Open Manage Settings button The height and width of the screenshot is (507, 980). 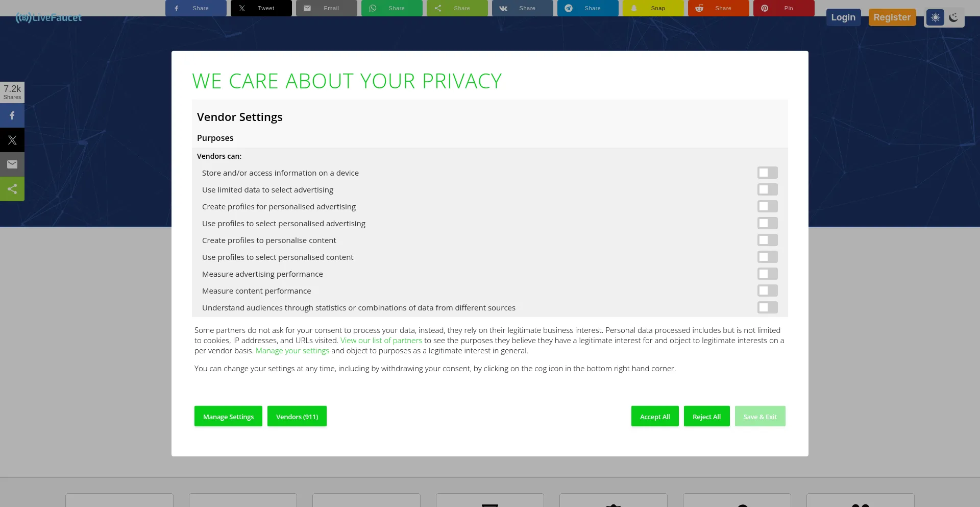(228, 417)
